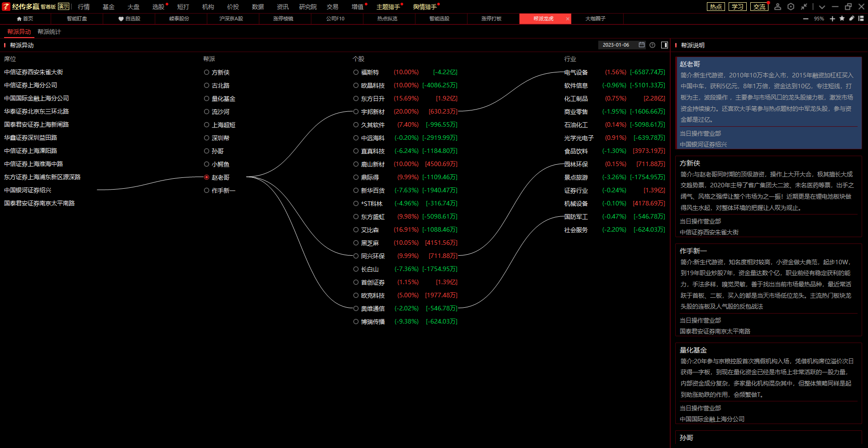Toggle the right side panel icon
868x448 pixels.
pos(664,45)
